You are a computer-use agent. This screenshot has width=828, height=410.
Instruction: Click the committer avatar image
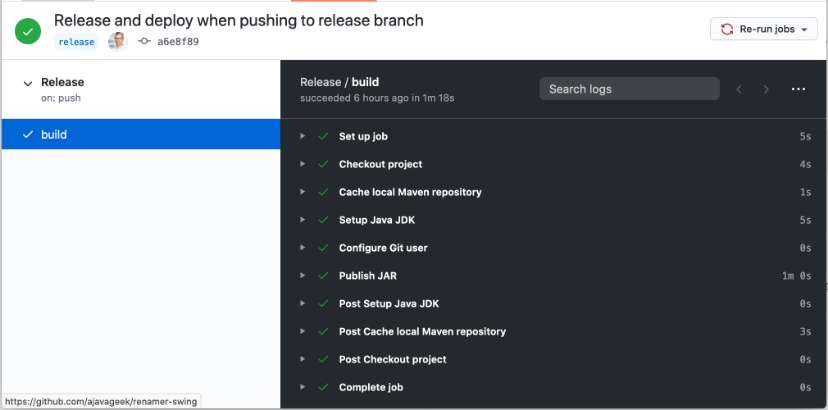coord(117,41)
